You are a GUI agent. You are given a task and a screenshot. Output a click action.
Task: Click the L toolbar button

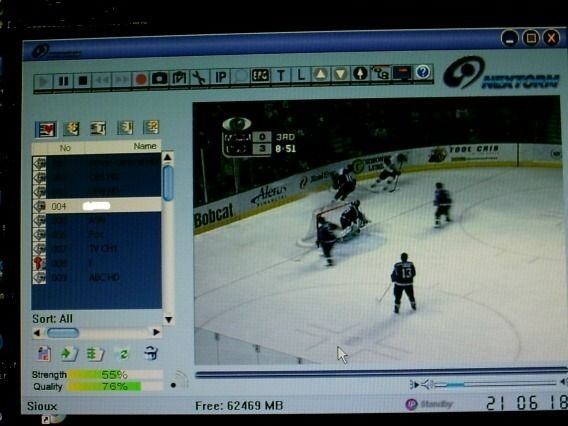tap(301, 75)
